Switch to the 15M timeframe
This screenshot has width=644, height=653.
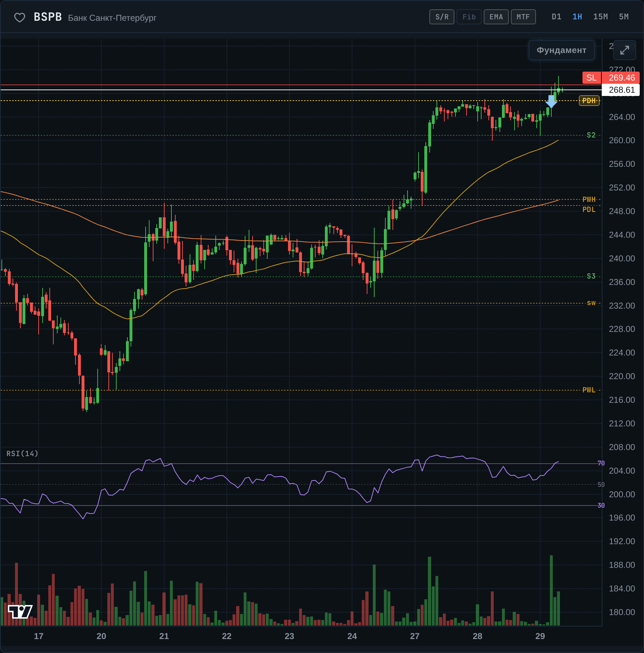pyautogui.click(x=600, y=17)
